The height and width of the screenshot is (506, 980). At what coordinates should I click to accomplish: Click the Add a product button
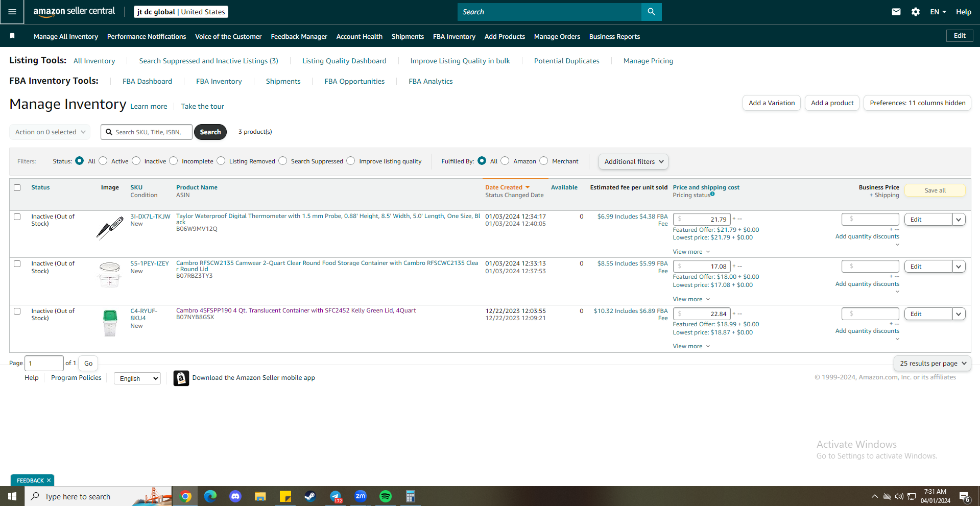coord(832,103)
